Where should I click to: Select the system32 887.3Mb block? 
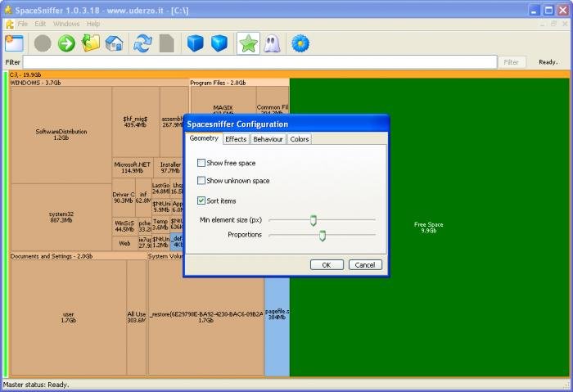tap(61, 217)
